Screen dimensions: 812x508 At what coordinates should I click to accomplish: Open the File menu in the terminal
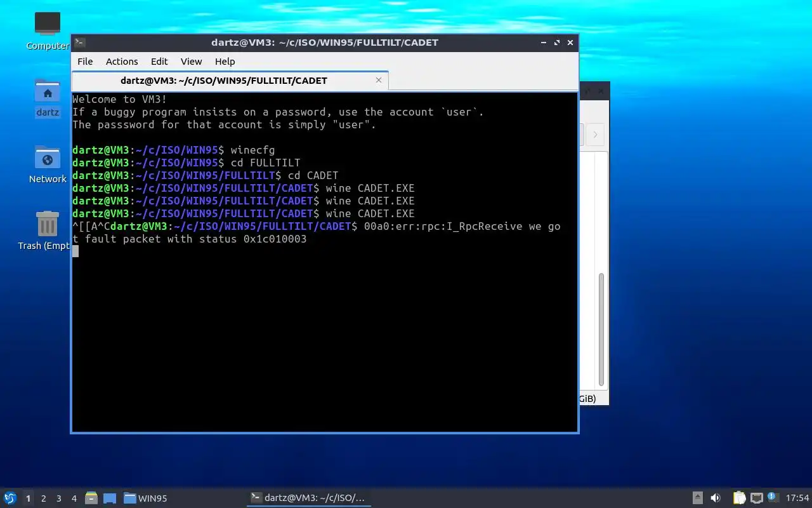[85, 62]
